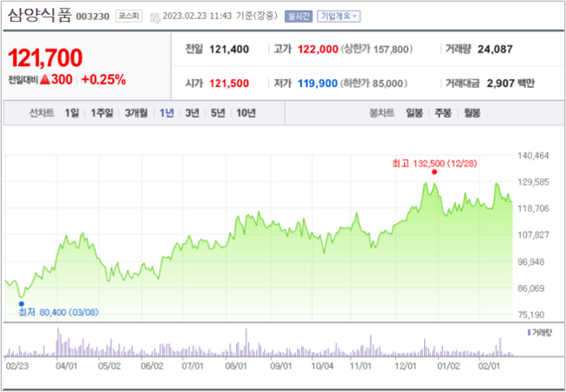Click the 상한가 157,800 text

pyautogui.click(x=376, y=50)
